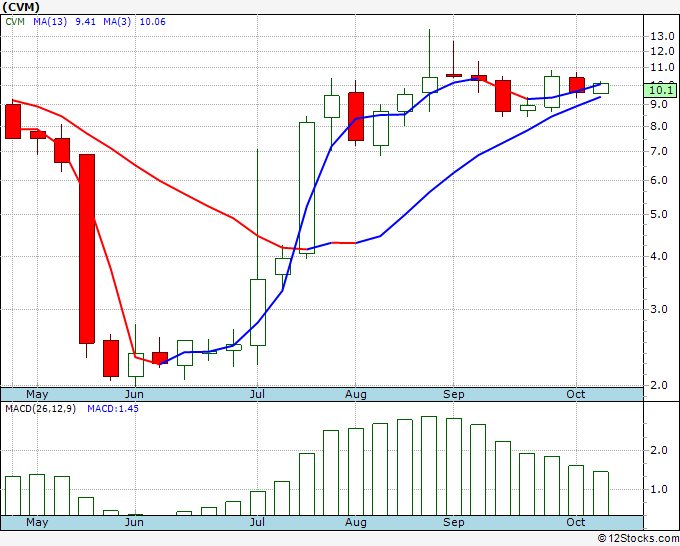Click May on the price chart time axis

pos(37,394)
